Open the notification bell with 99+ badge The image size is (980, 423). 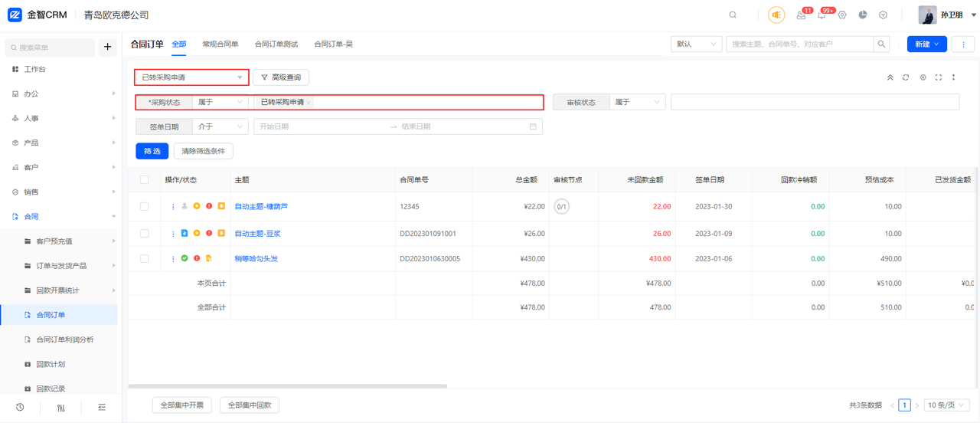tap(822, 15)
